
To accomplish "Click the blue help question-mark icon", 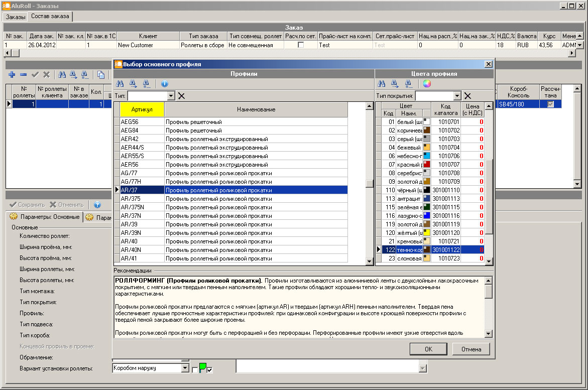I will pos(97,205).
